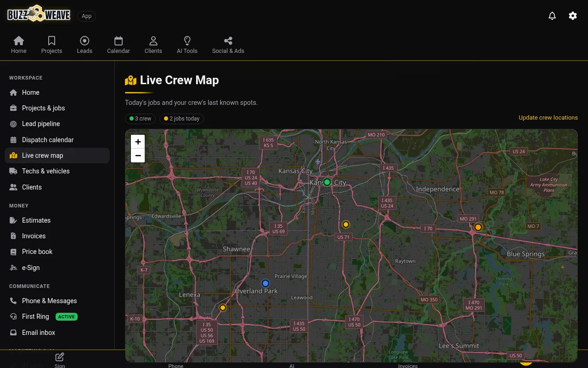Open Clients in the Workspace sidebar
Image resolution: width=588 pixels, height=368 pixels.
click(x=57, y=187)
